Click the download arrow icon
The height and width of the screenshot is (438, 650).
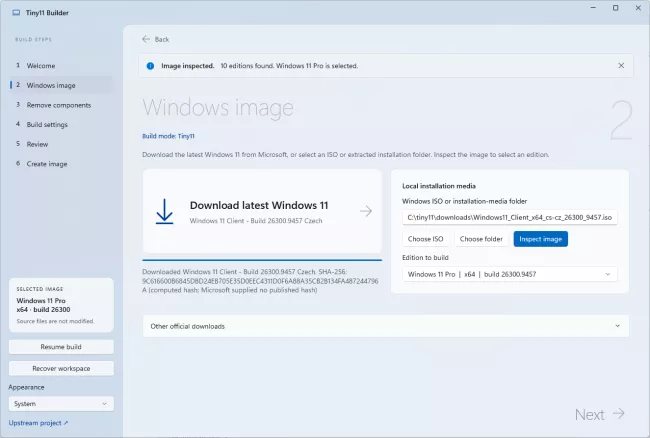165,212
